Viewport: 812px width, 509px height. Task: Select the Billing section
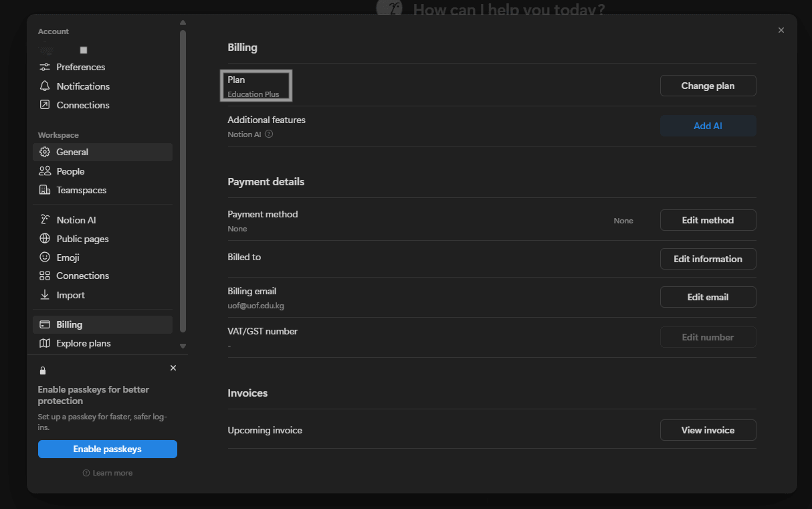pyautogui.click(x=102, y=324)
